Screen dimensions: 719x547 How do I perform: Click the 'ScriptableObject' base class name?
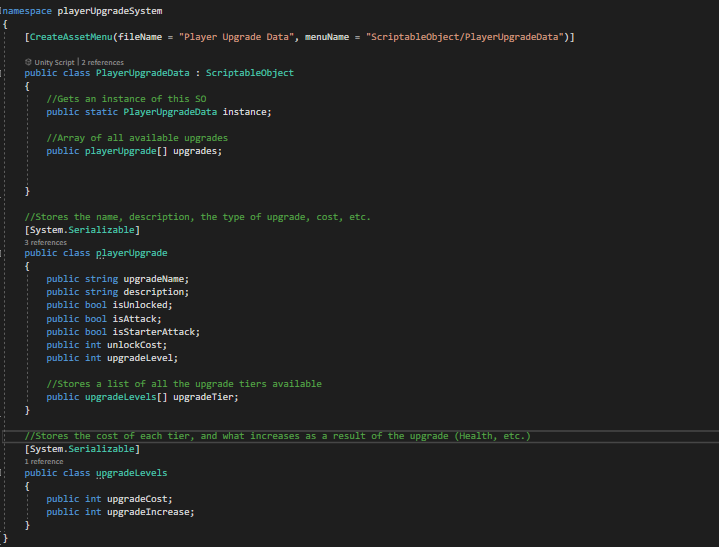point(250,73)
